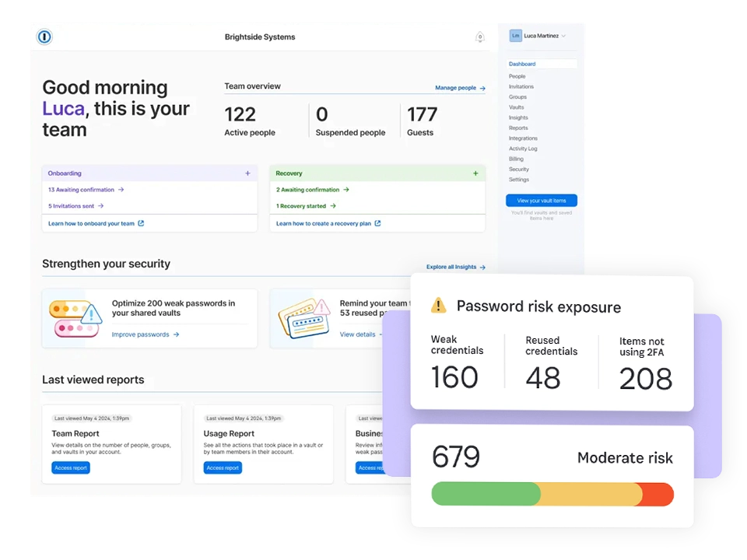Open Integrations in the sidebar
Image resolution: width=747 pixels, height=560 pixels.
[523, 138]
